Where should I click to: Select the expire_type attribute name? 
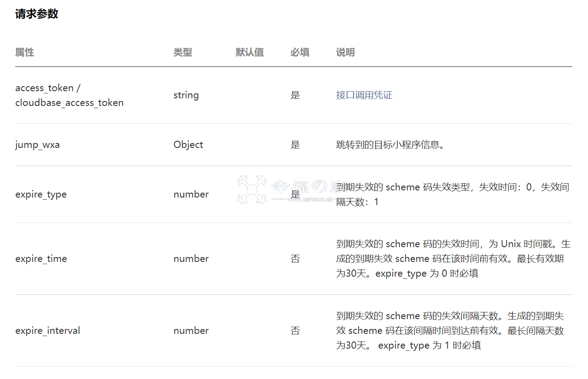click(x=41, y=194)
